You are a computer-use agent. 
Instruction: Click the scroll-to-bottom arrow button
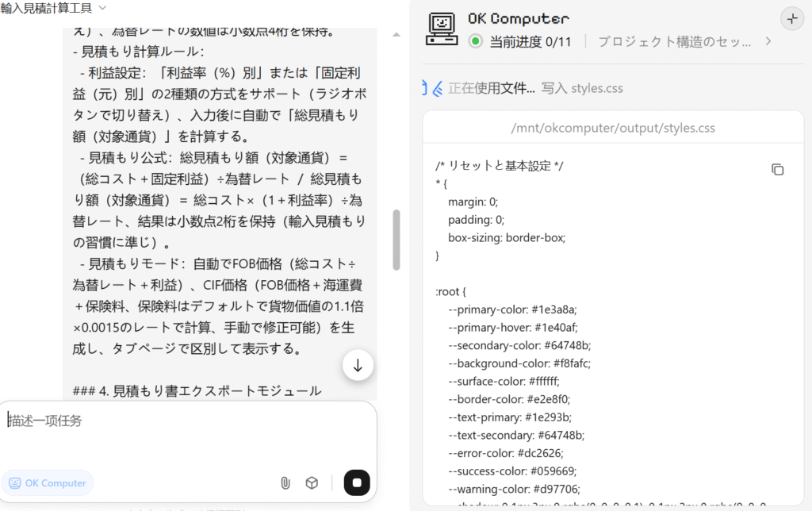[358, 365]
